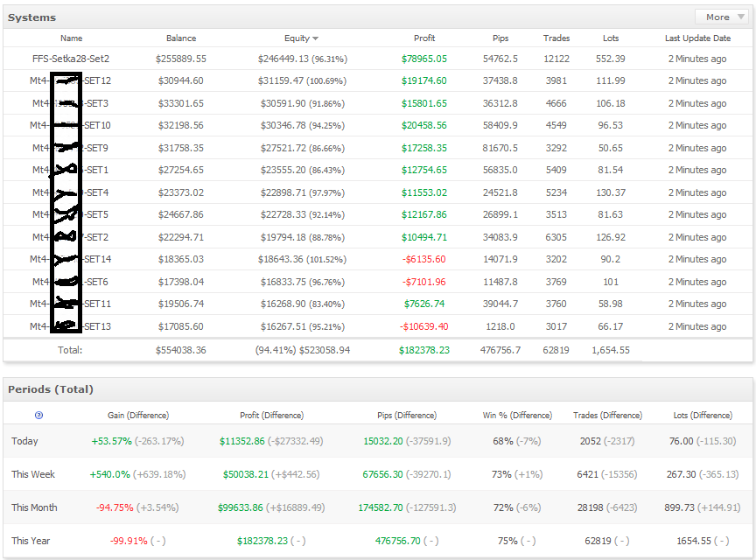Click This Month gain -94.75%

115,507
